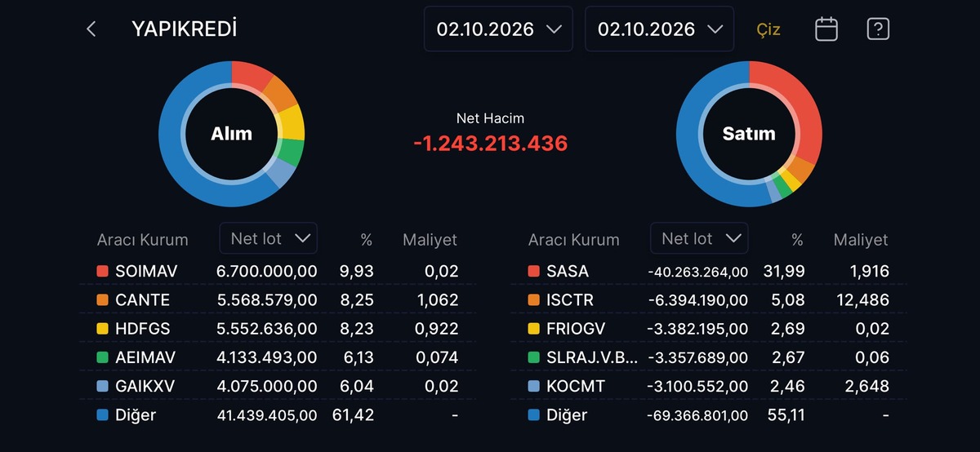Select the HDFGS yellow legend marker
The image size is (980, 452).
(102, 328)
